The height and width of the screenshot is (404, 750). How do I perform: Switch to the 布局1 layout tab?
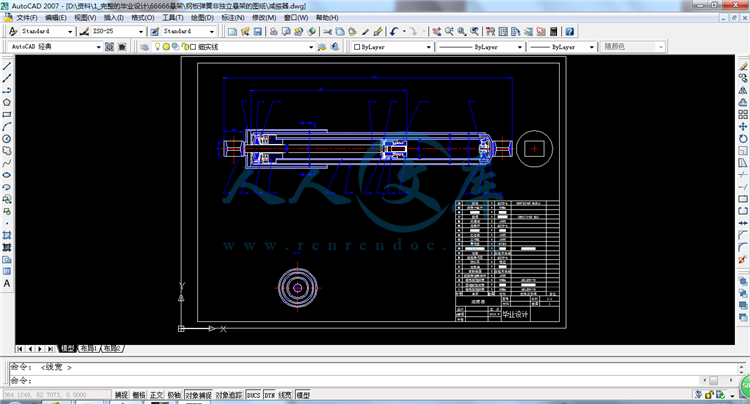pos(88,349)
